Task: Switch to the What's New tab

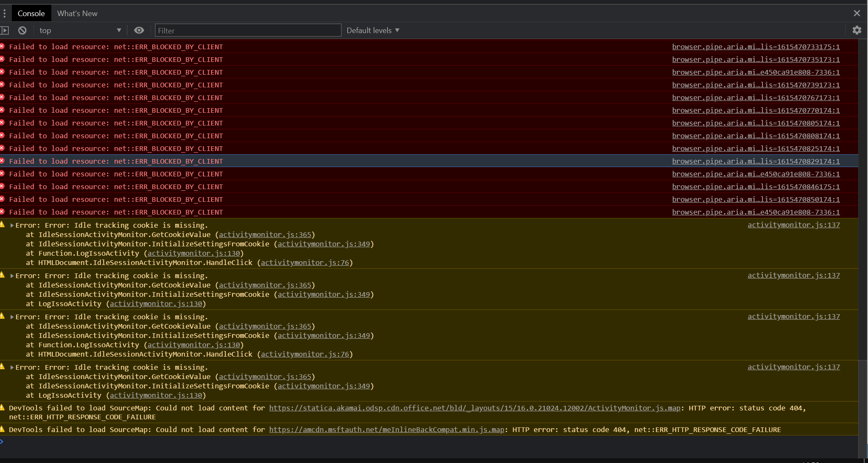Action: [77, 14]
